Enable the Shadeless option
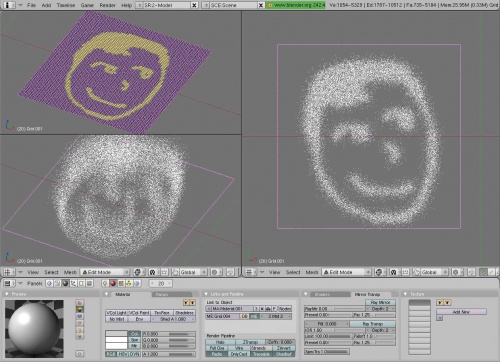This screenshot has height=362, width=500. [x=184, y=313]
